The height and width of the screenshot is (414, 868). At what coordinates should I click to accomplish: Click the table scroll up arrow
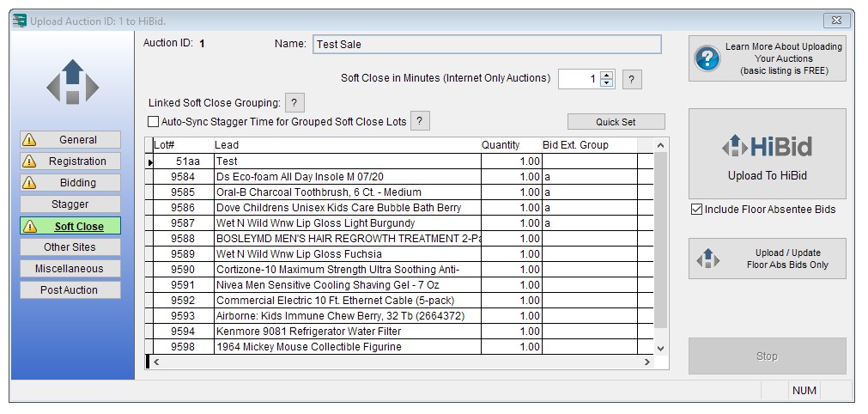[x=660, y=145]
